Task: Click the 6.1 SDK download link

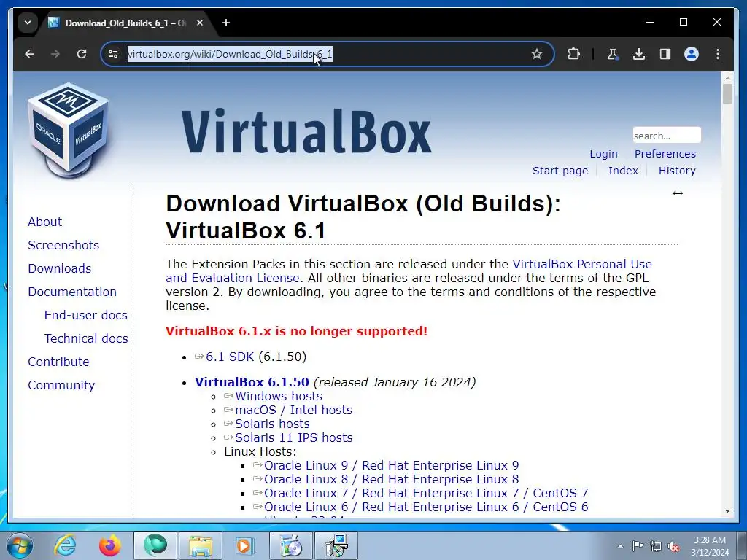Action: [230, 357]
